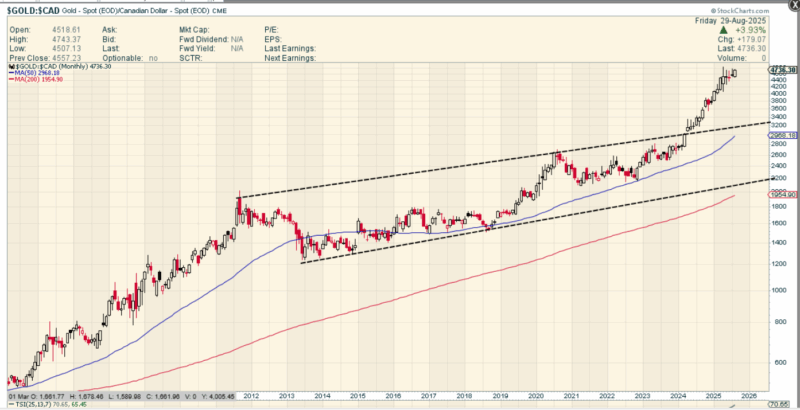Click the red 1954.90 MA(200) axis tag
Screen dimensions: 800x410
point(783,195)
